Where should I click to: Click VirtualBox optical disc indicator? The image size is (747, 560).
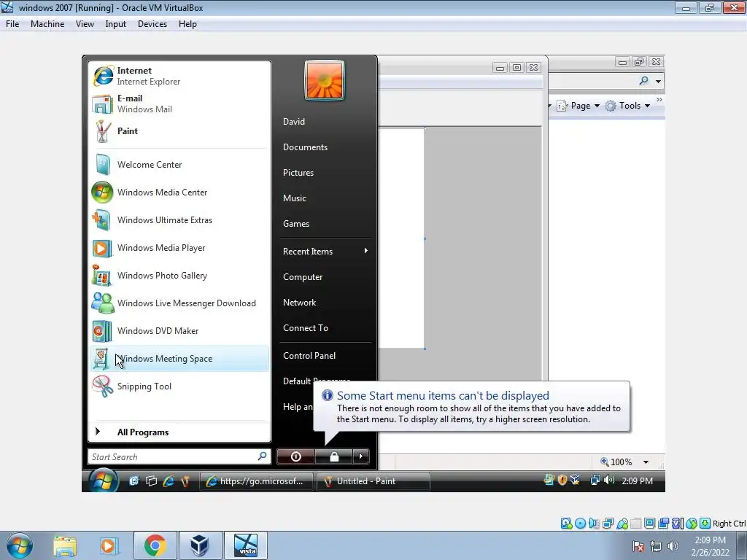[580, 524]
